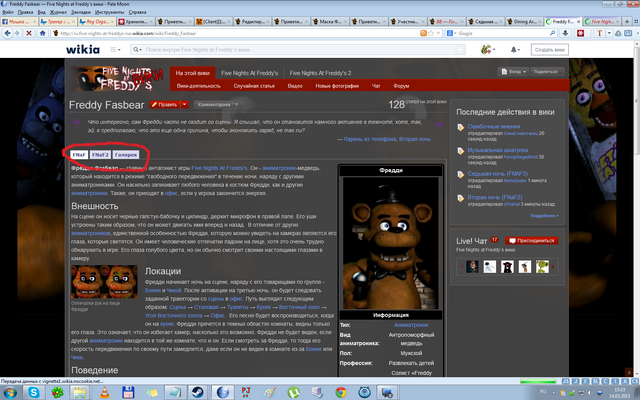Viewport: 640px width, 400px height.
Task: Stop page loading with the red X
Action: 29,33
